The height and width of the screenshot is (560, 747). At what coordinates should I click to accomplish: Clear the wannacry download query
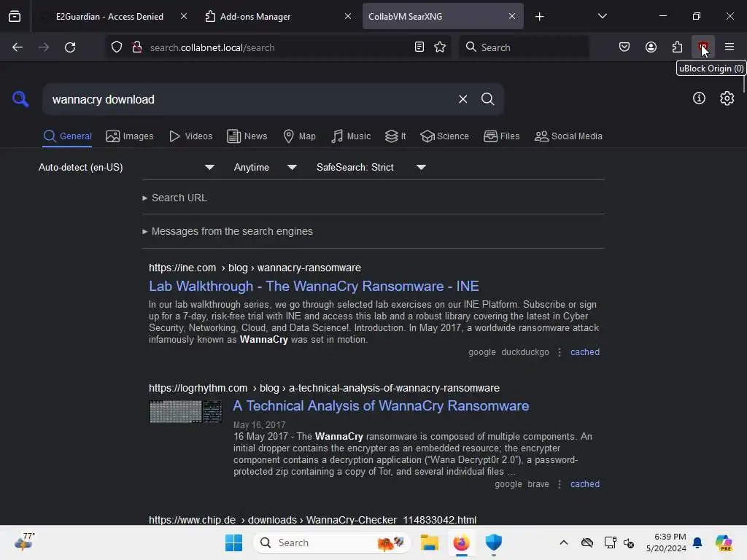[x=462, y=99]
